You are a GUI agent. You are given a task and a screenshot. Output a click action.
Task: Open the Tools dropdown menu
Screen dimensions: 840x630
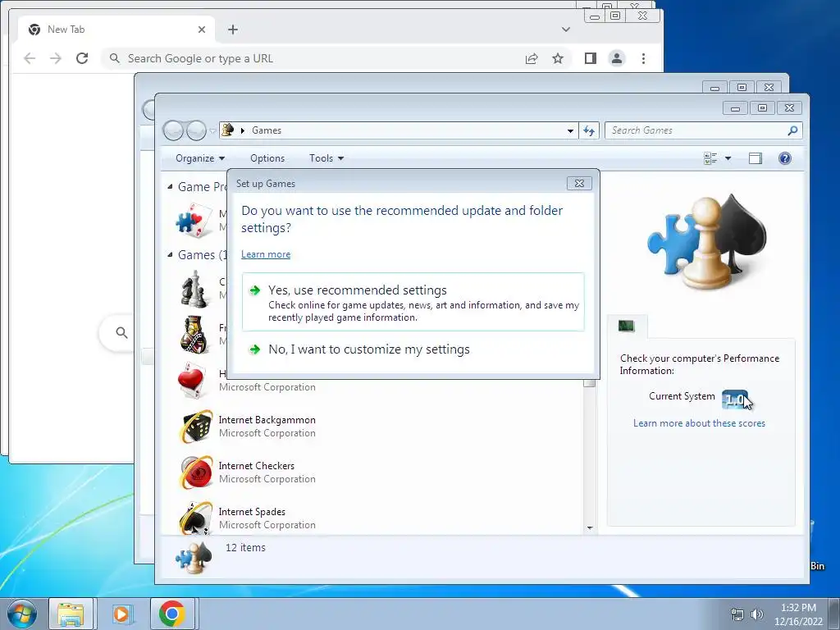point(326,158)
